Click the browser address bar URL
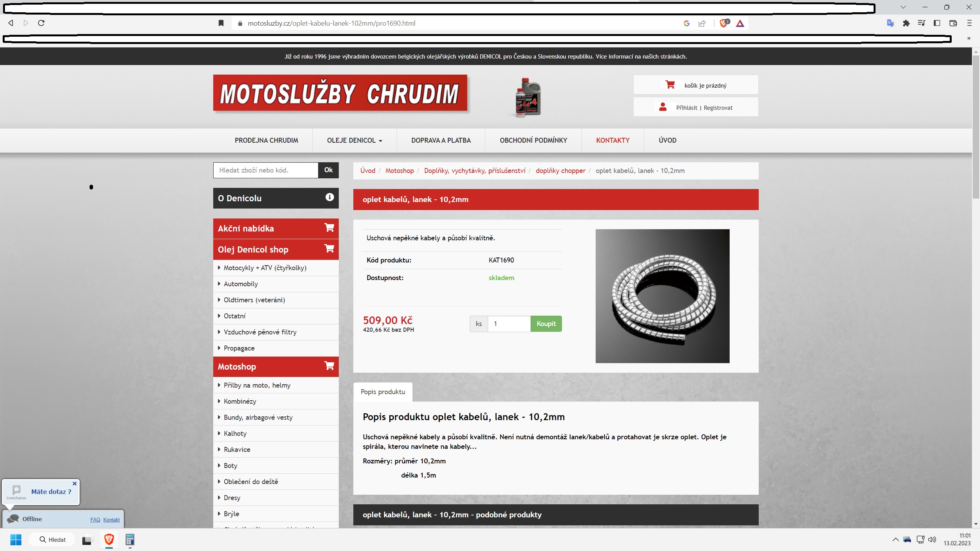980x551 pixels. [331, 23]
